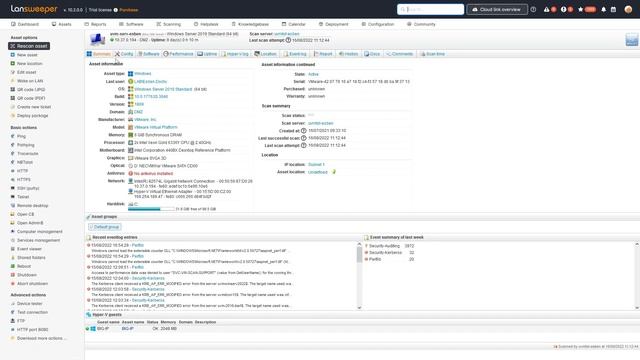Open Shared folders action
640x360 pixels.
pos(31,258)
